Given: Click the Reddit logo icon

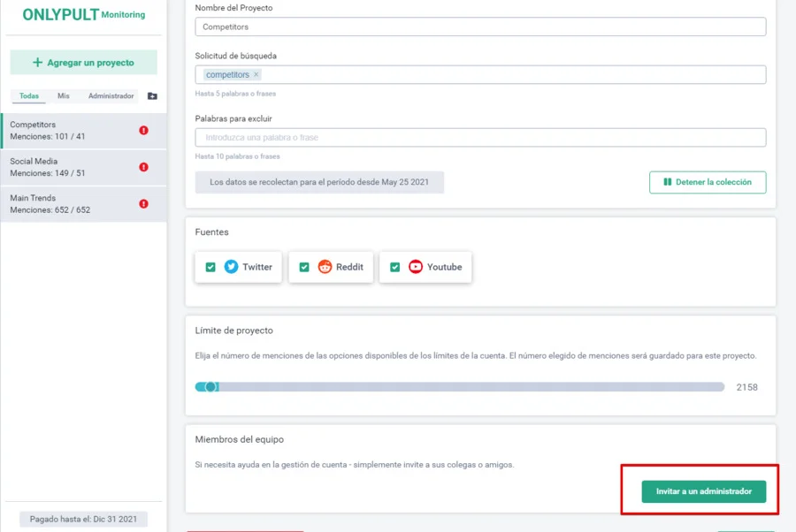Looking at the screenshot, I should (x=325, y=267).
